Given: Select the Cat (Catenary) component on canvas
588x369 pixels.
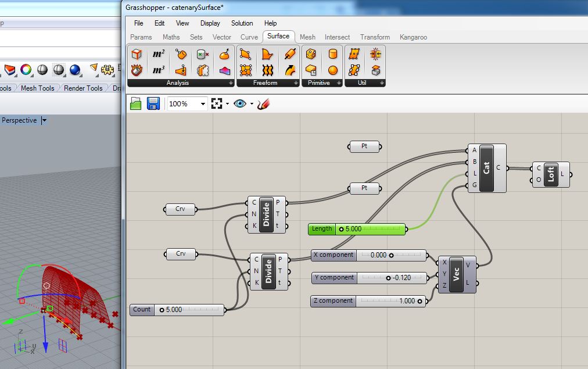Looking at the screenshot, I should pyautogui.click(x=486, y=167).
